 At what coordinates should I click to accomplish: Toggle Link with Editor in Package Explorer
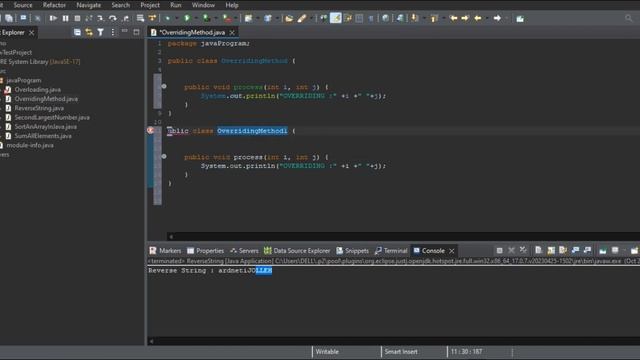click(x=89, y=32)
